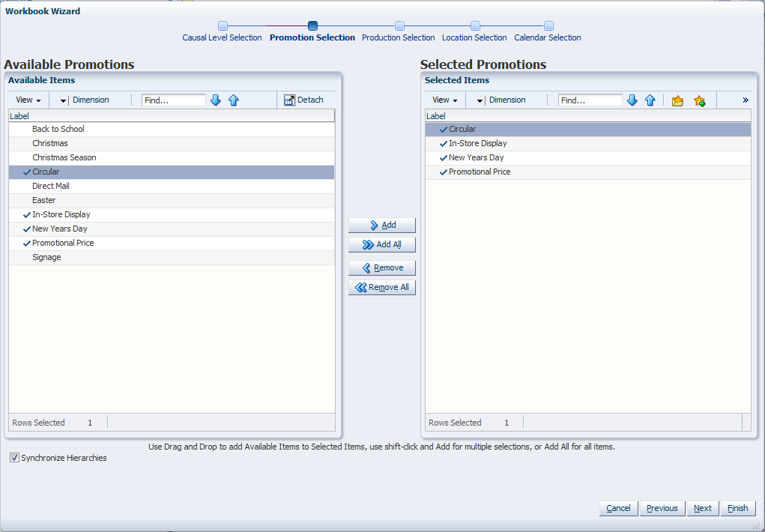
Task: Click the Next button
Action: coord(703,508)
